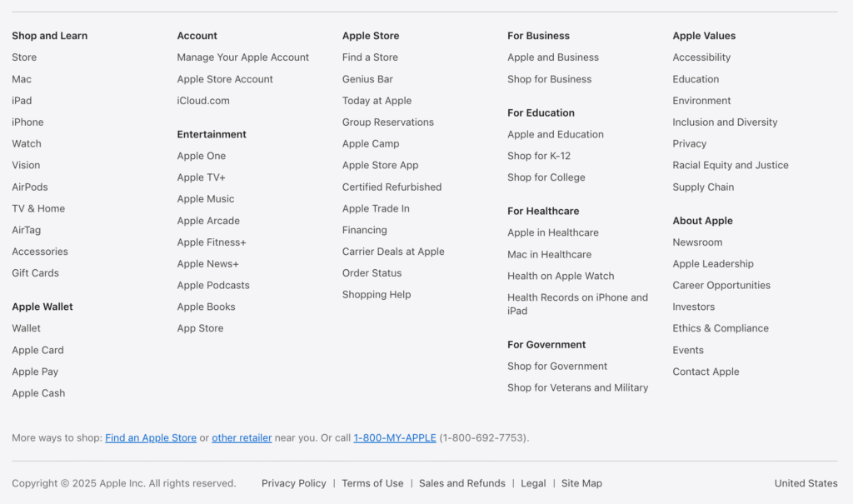853x504 pixels.
Task: Open the Shop for Government link
Action: 557,367
